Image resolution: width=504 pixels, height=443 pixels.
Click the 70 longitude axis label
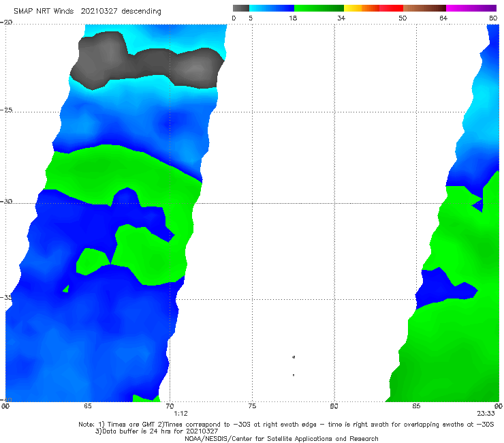click(170, 406)
